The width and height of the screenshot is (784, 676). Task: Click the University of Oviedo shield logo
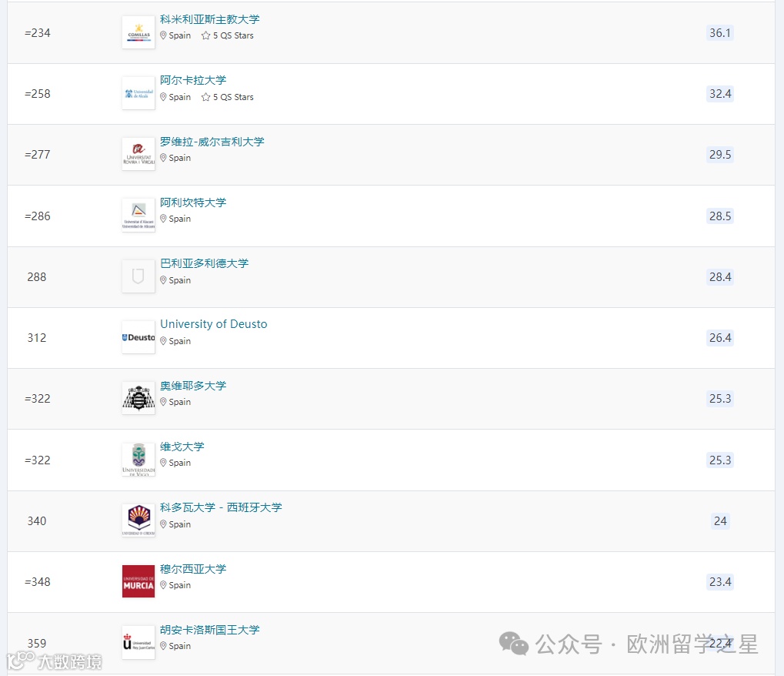coord(138,397)
